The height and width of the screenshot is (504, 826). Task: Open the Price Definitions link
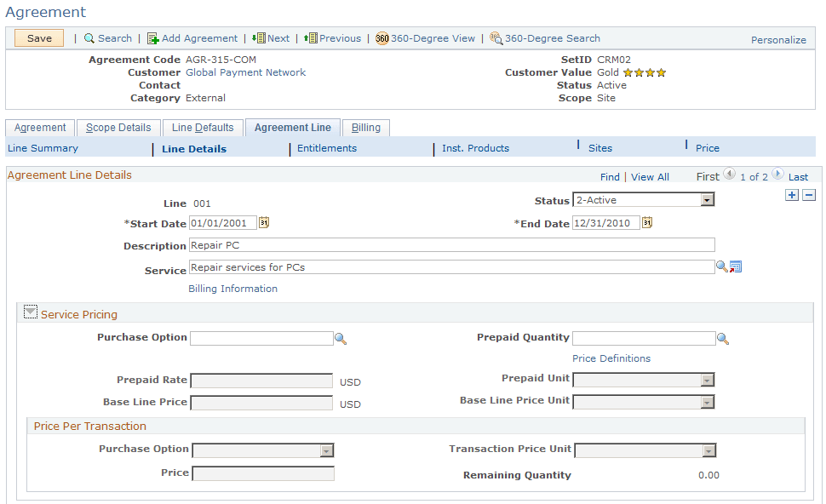(611, 358)
